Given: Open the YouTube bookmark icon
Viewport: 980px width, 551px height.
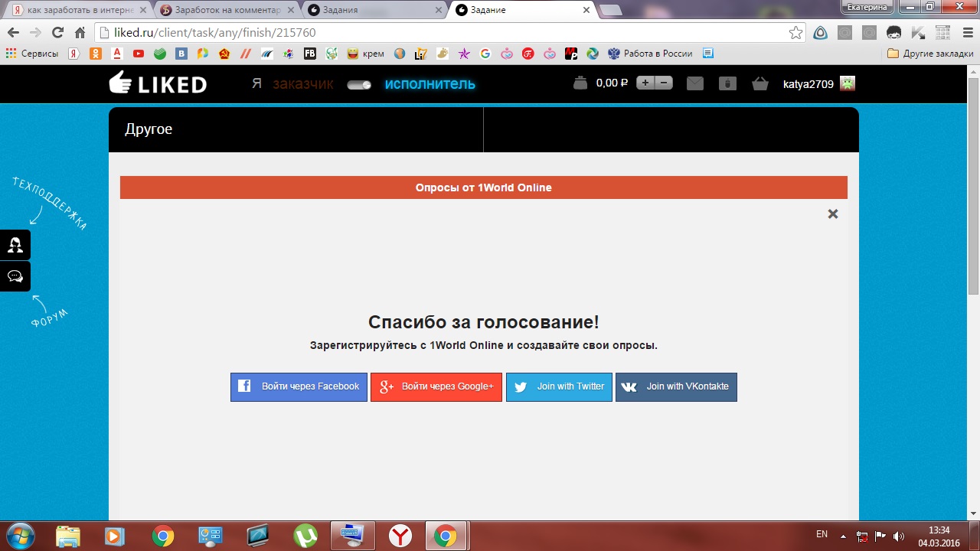Looking at the screenshot, I should tap(139, 54).
